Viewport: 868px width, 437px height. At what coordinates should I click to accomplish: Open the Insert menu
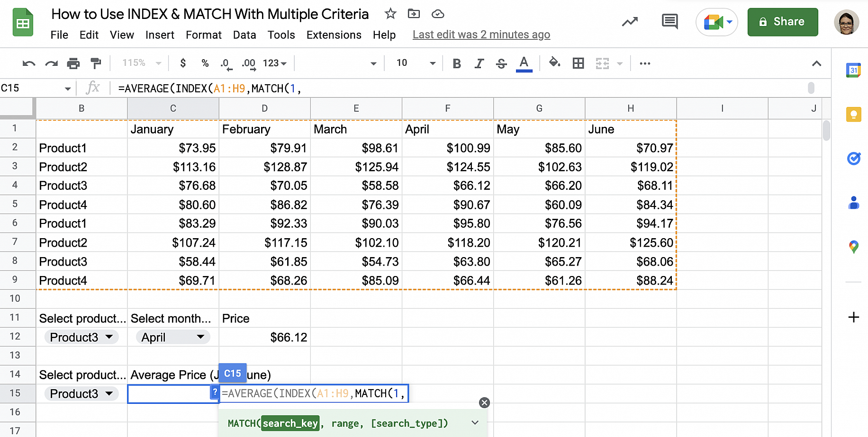click(x=160, y=35)
